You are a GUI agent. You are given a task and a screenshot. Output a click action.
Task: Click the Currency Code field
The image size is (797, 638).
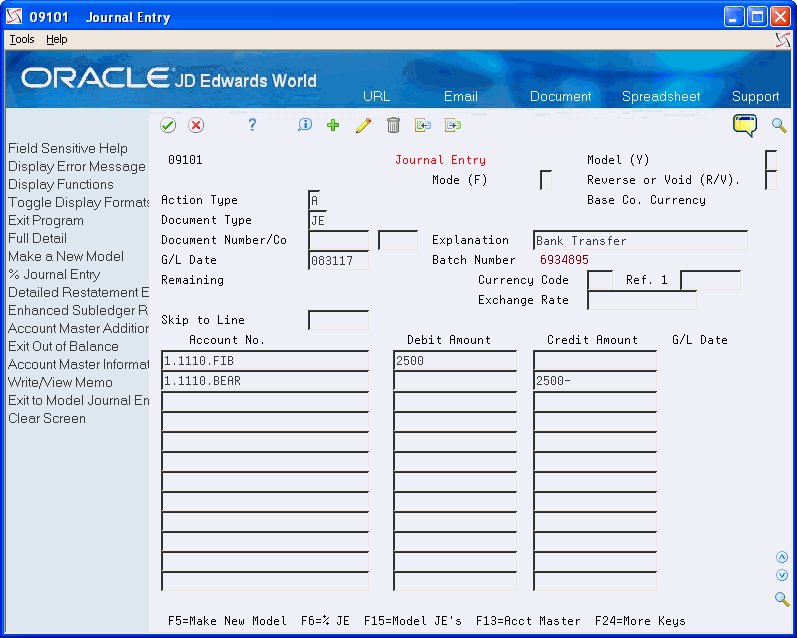coord(600,280)
